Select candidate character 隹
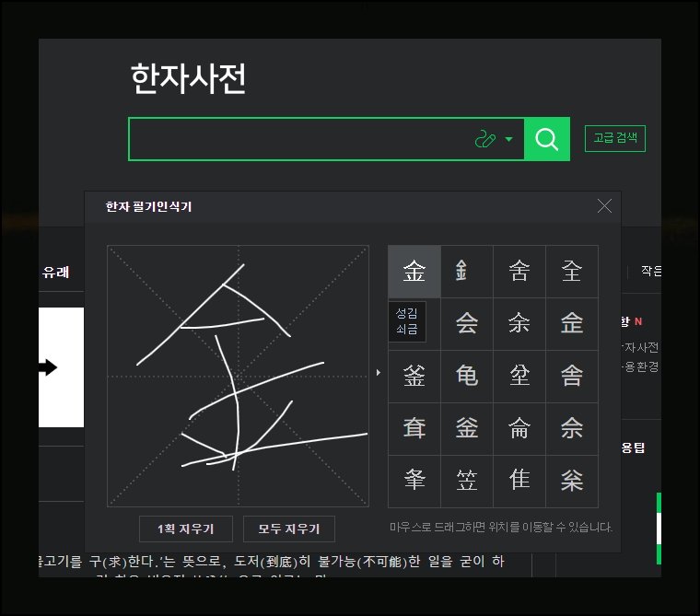Viewport: 700px width, 616px height. point(519,482)
